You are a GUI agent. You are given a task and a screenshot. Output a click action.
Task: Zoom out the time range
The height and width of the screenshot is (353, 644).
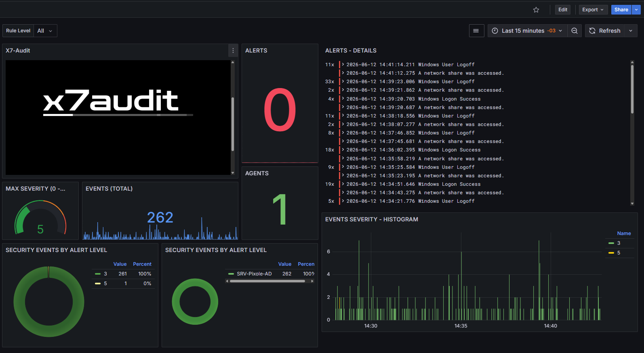tap(574, 31)
